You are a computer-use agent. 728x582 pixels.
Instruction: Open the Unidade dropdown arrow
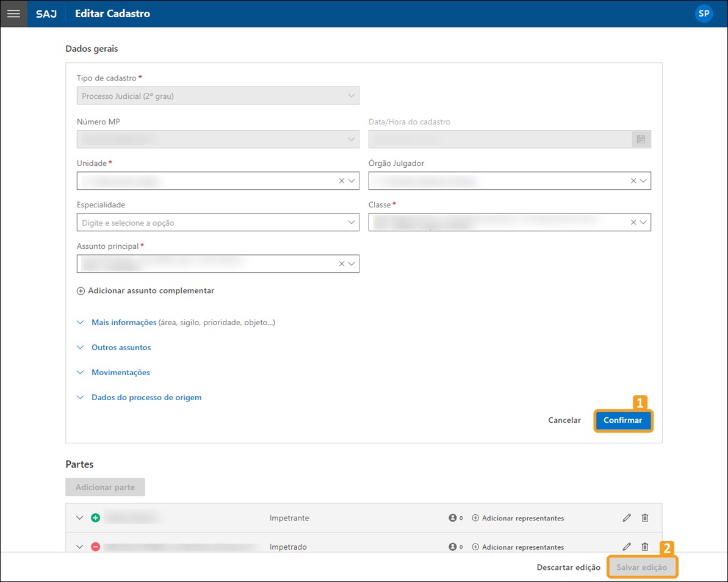click(x=351, y=181)
